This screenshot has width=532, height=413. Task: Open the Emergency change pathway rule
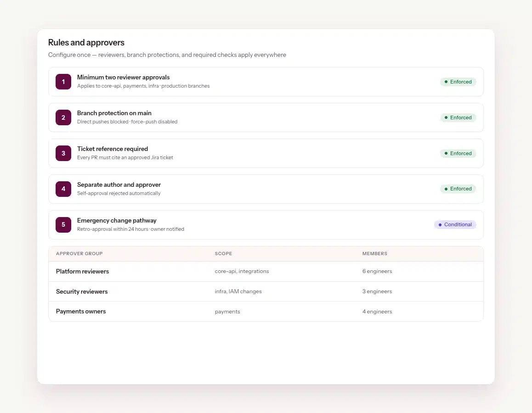coord(266,224)
